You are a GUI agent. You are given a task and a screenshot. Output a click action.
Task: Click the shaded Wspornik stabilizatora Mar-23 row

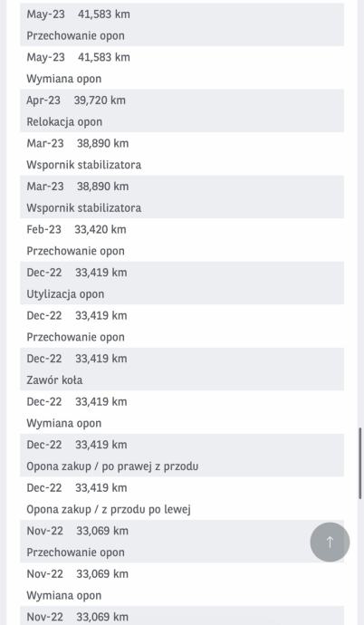coord(182,197)
